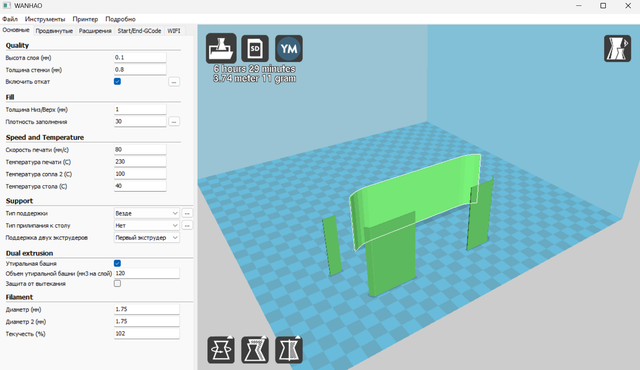Screen dimensions: 640x370
Task: Toggle the Включить откат checkbox
Action: 117,82
